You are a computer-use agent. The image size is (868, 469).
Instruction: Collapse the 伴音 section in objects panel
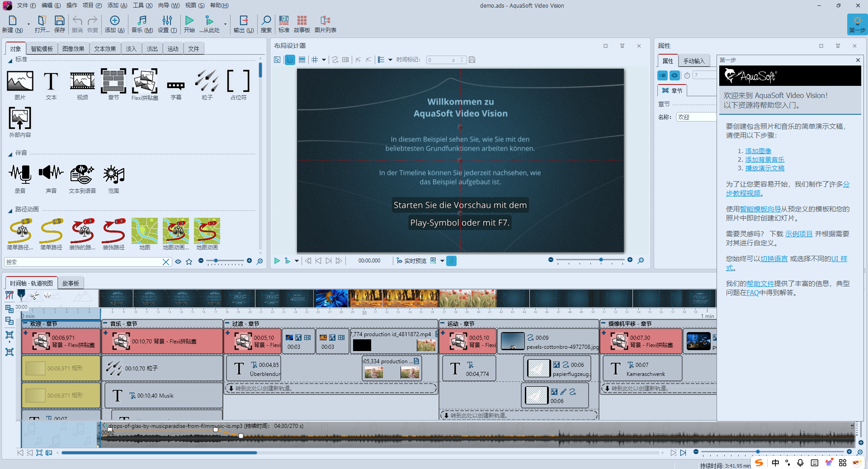click(10, 154)
